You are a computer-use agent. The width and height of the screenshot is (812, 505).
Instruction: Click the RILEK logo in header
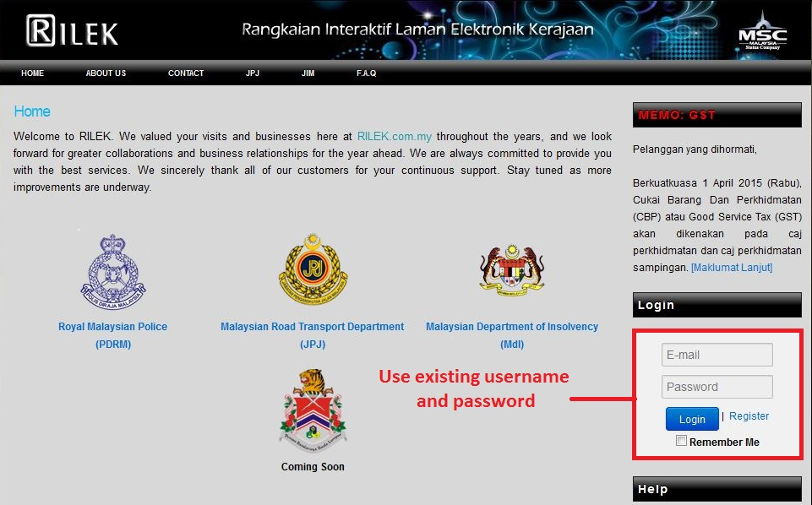click(x=72, y=31)
